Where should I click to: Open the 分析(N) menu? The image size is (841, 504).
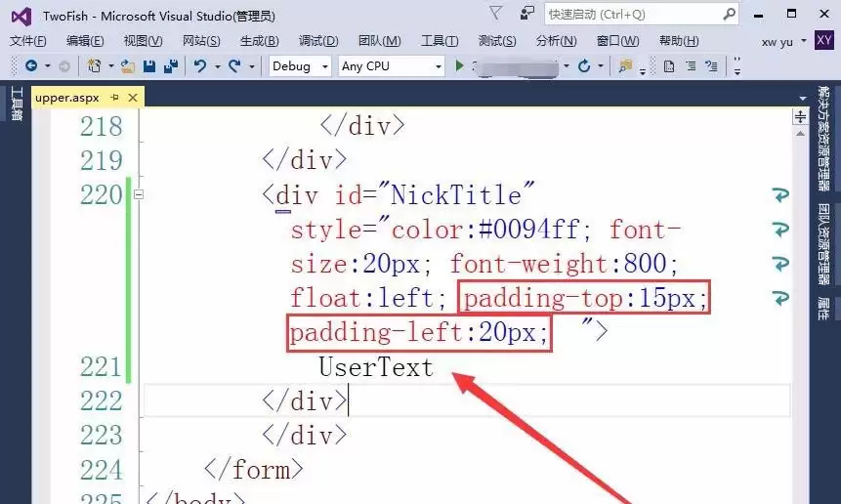[x=556, y=41]
